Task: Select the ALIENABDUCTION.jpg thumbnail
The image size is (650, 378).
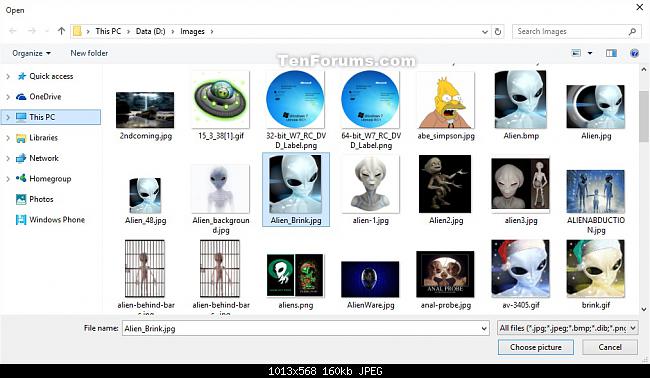Action: [596, 191]
